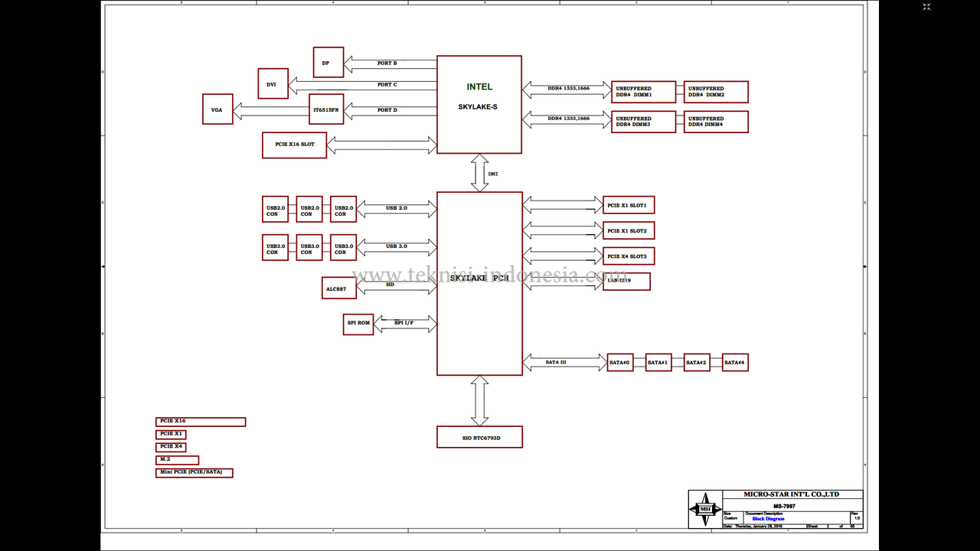Click the exit fullscreen icon
Screen dimensions: 980x551
click(x=926, y=7)
